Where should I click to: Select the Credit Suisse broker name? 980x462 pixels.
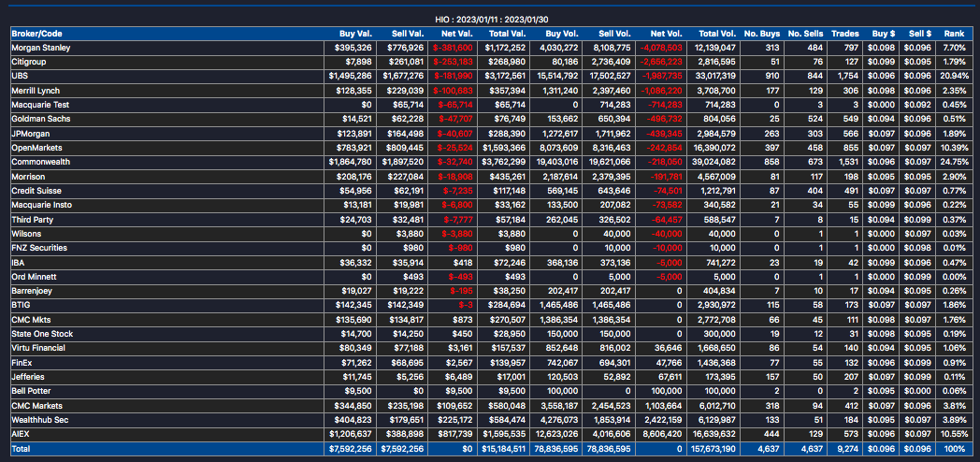[x=35, y=191]
